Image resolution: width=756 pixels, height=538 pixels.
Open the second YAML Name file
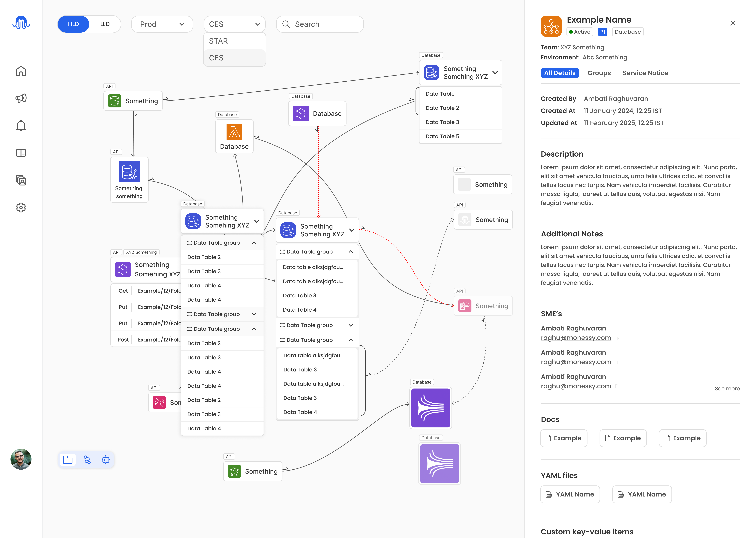[642, 494]
